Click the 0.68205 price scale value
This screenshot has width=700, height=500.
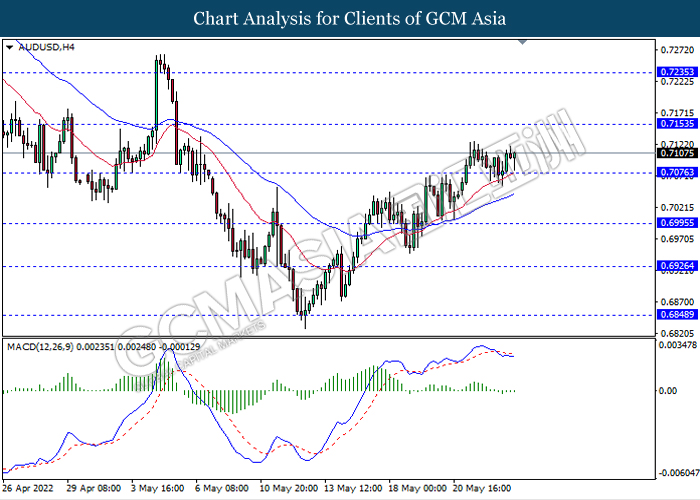[x=677, y=333]
